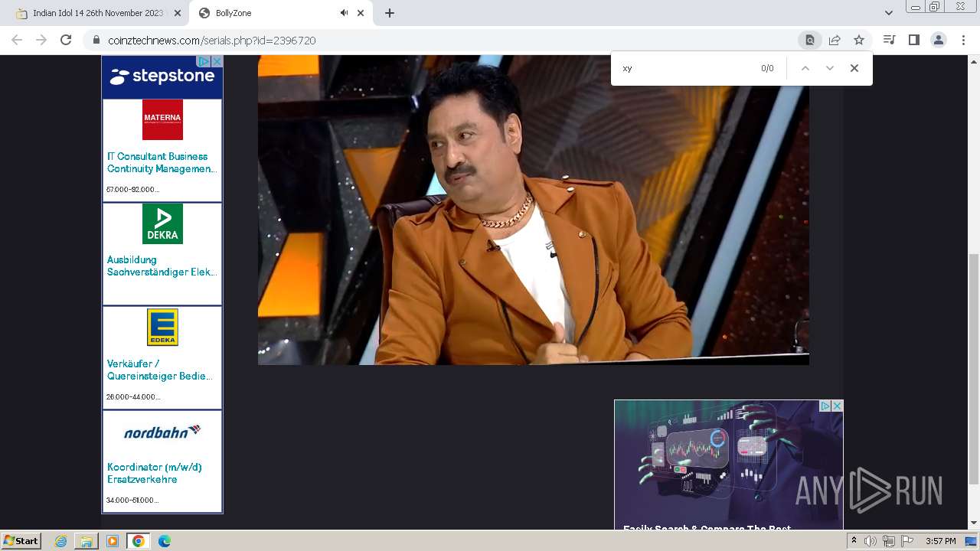980x551 pixels.
Task: Go forward to next page
Action: [x=41, y=40]
